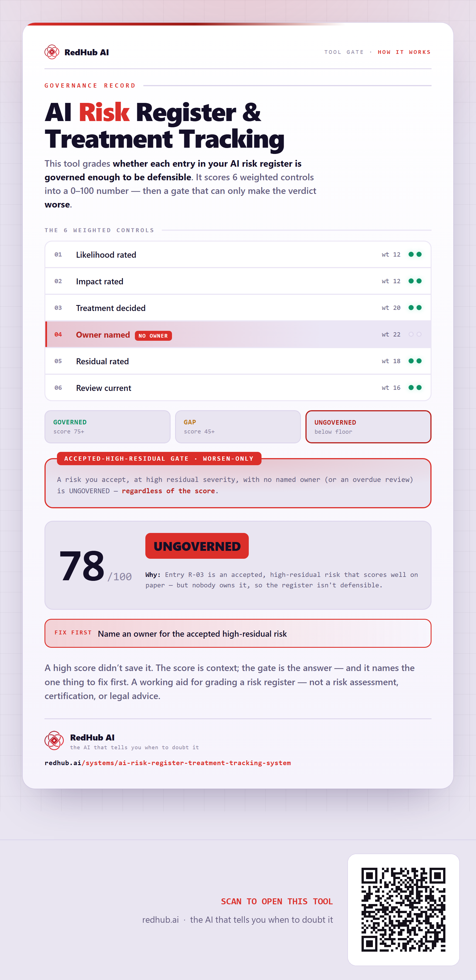Viewport: 476px width, 980px height.
Task: Select the NO OWNER badge
Action: tap(153, 336)
